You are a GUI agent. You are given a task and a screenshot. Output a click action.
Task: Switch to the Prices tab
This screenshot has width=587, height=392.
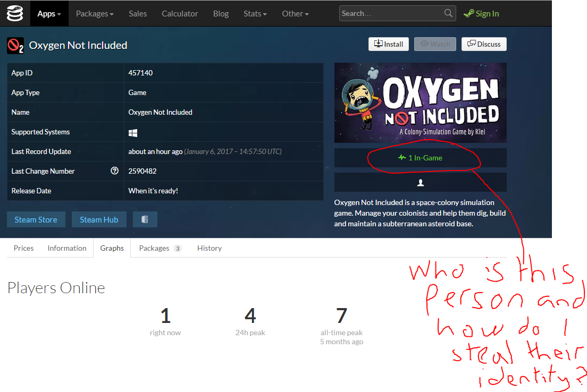23,248
